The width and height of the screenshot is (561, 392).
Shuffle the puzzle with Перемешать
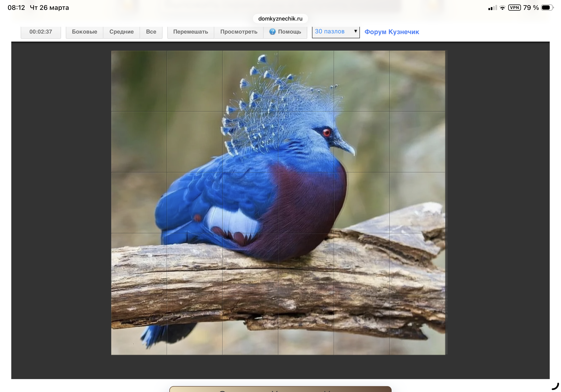pyautogui.click(x=191, y=32)
